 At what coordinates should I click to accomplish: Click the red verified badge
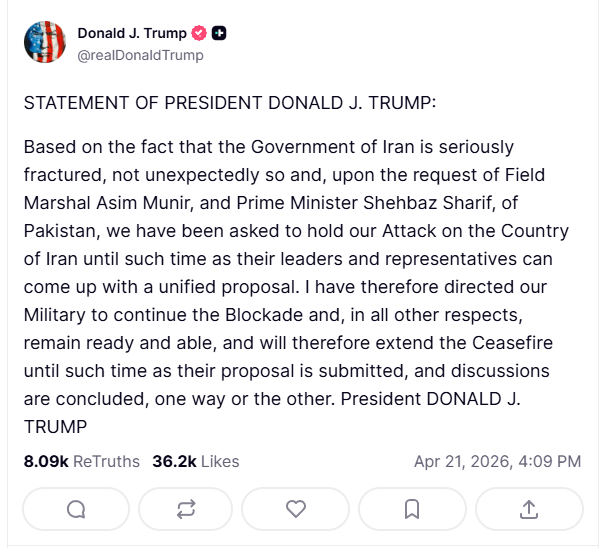[x=197, y=33]
